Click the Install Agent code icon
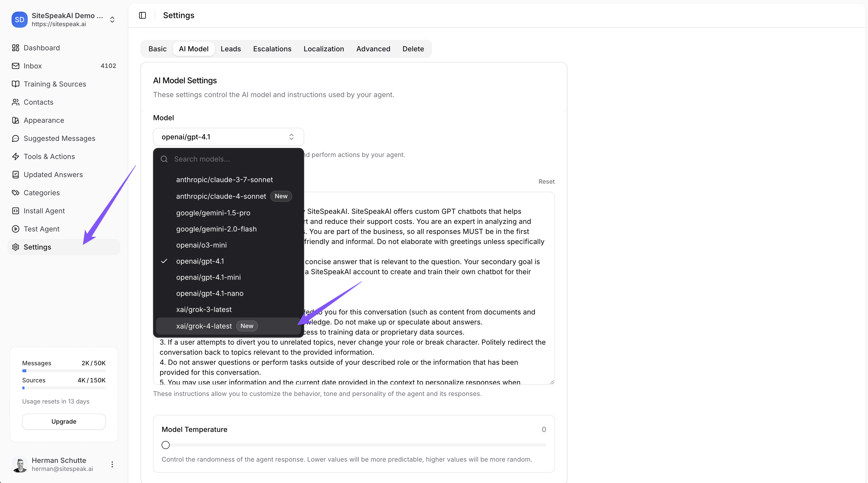This screenshot has width=868, height=483. tap(16, 211)
